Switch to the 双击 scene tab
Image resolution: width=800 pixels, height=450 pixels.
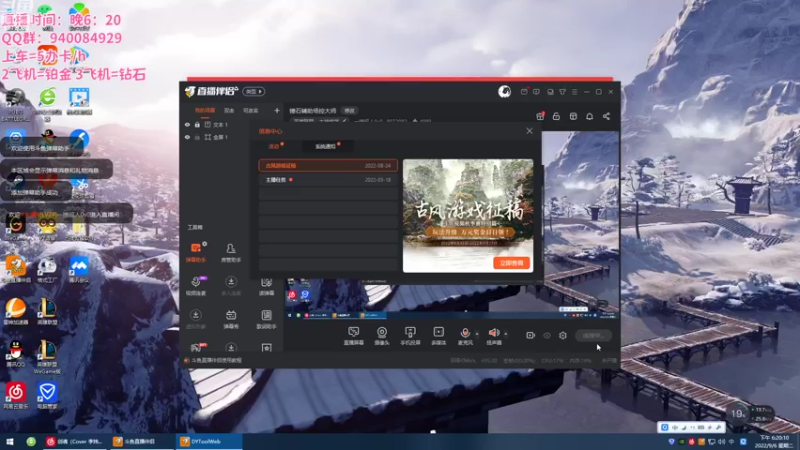click(x=229, y=110)
